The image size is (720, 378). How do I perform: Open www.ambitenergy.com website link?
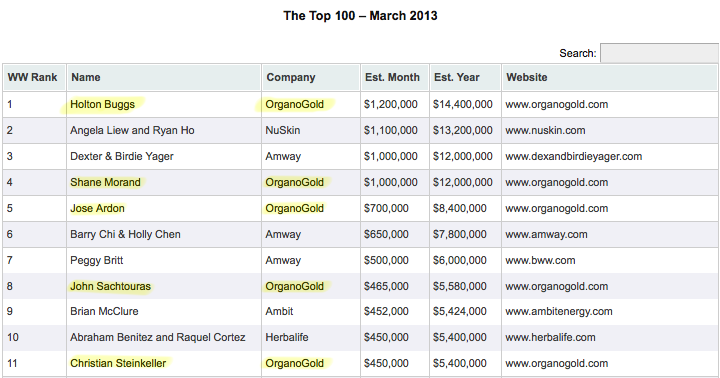click(x=559, y=311)
